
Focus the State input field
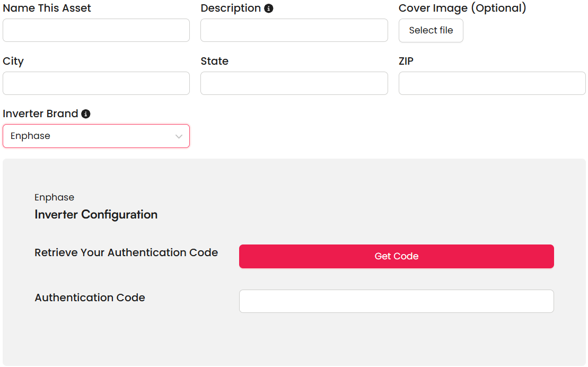tap(294, 83)
